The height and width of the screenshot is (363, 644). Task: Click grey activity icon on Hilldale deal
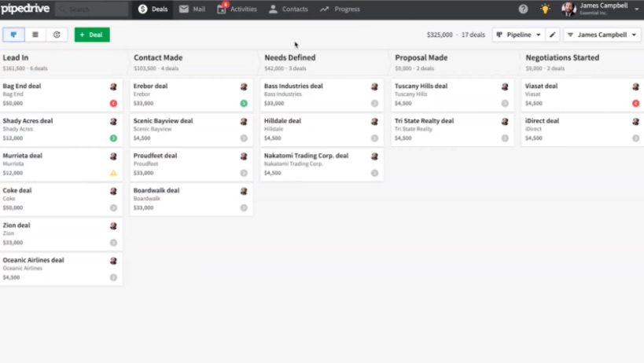pyautogui.click(x=374, y=138)
